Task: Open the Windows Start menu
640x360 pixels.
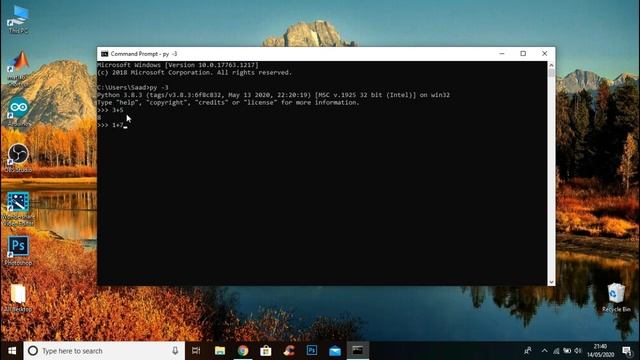Action: [12, 351]
